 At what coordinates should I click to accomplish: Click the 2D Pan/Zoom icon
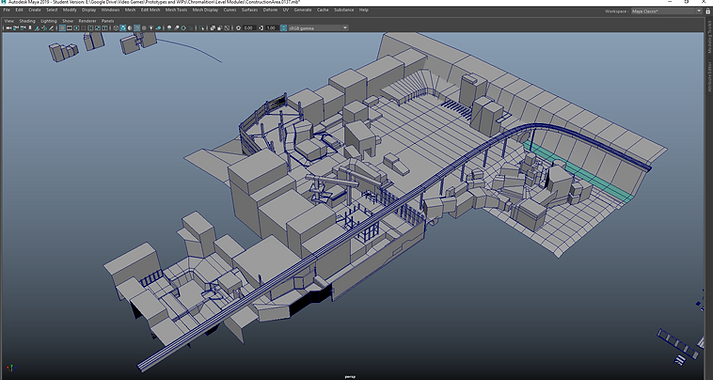click(44, 28)
